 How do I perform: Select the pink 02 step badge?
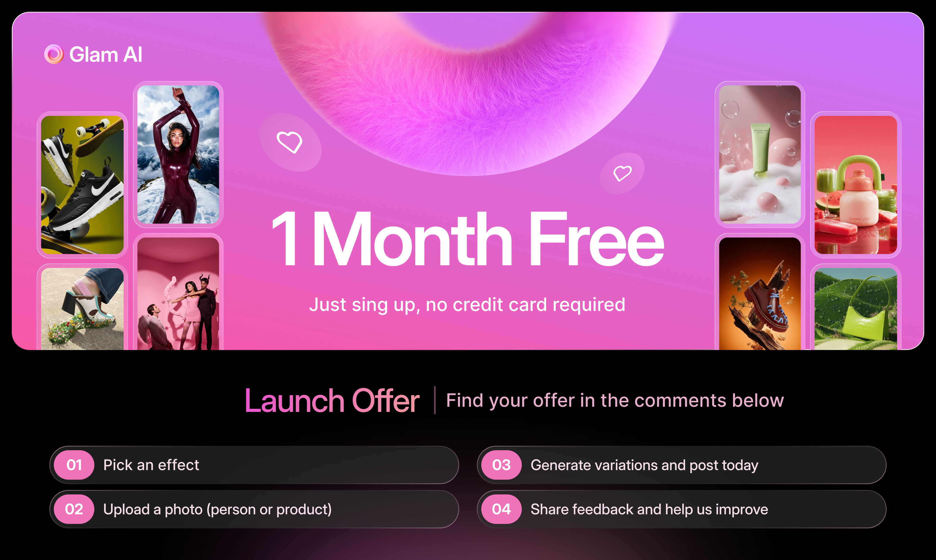coord(74,509)
